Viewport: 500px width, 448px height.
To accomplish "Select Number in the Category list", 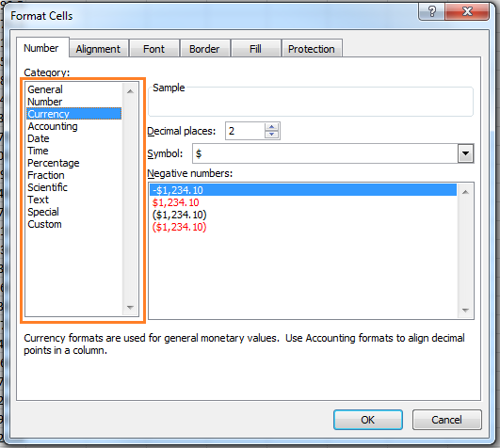I will (74, 102).
